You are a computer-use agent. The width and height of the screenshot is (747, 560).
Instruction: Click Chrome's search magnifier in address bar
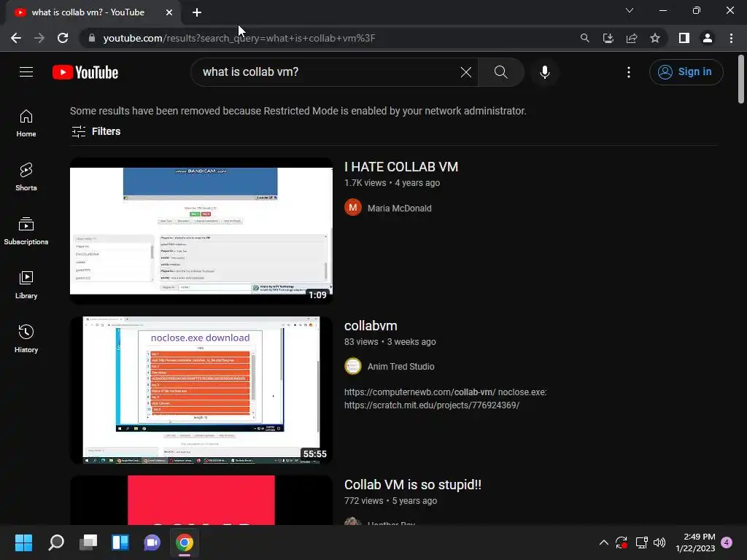584,38
